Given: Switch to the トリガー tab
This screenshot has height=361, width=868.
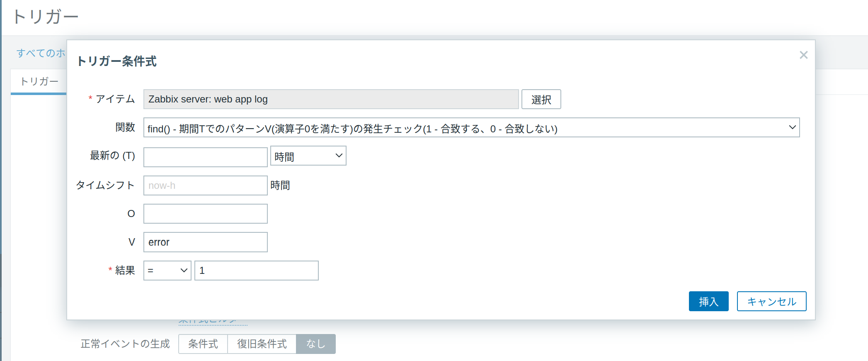Looking at the screenshot, I should [39, 81].
